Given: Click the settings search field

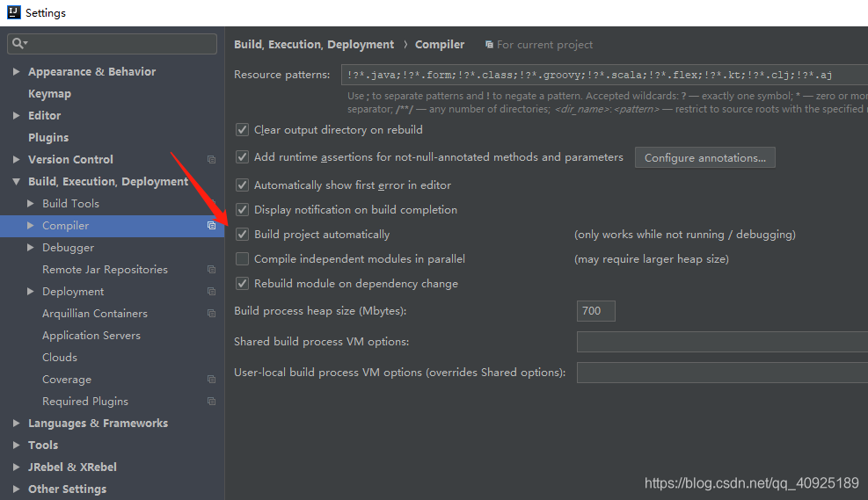Looking at the screenshot, I should (112, 43).
